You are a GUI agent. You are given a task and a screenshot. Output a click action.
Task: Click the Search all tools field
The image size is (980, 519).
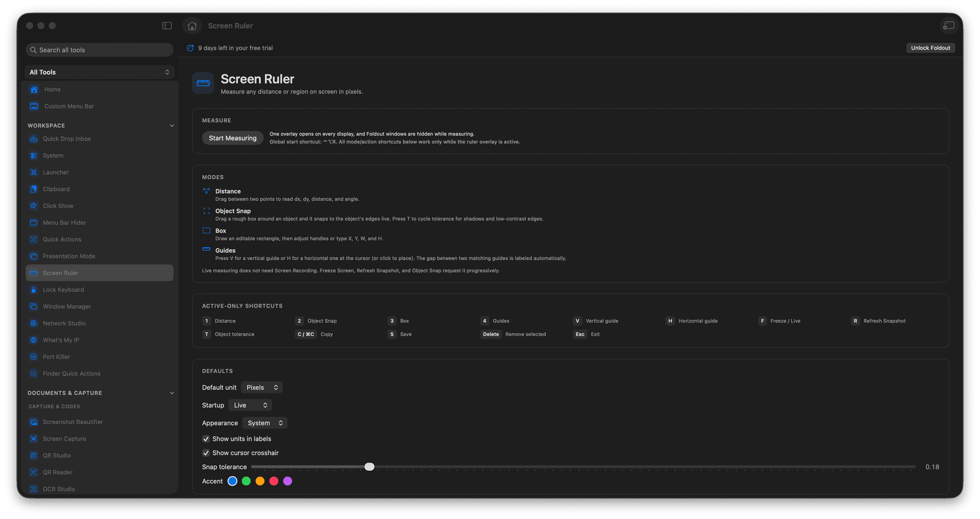[x=100, y=50]
